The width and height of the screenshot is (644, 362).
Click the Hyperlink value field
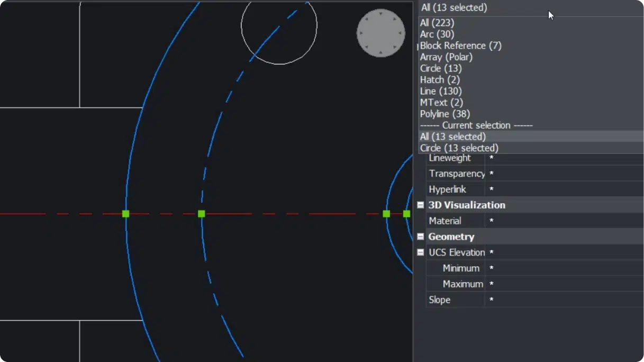(564, 189)
